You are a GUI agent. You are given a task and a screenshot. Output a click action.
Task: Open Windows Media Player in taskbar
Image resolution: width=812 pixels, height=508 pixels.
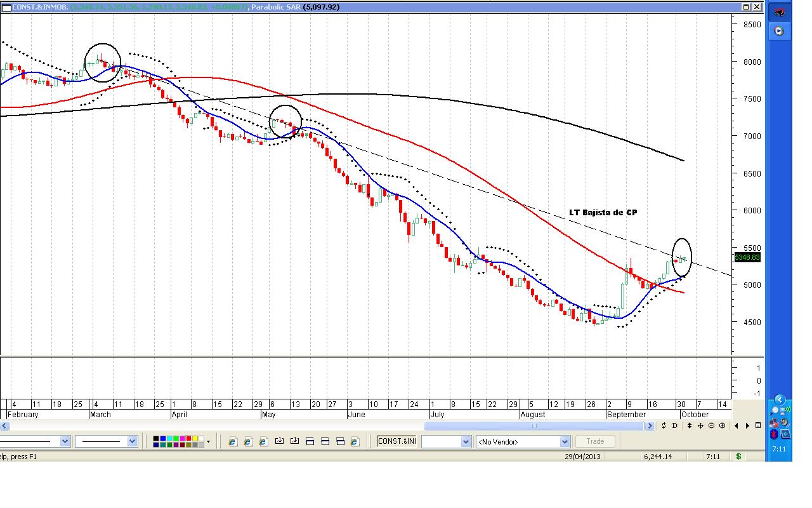pos(779,31)
